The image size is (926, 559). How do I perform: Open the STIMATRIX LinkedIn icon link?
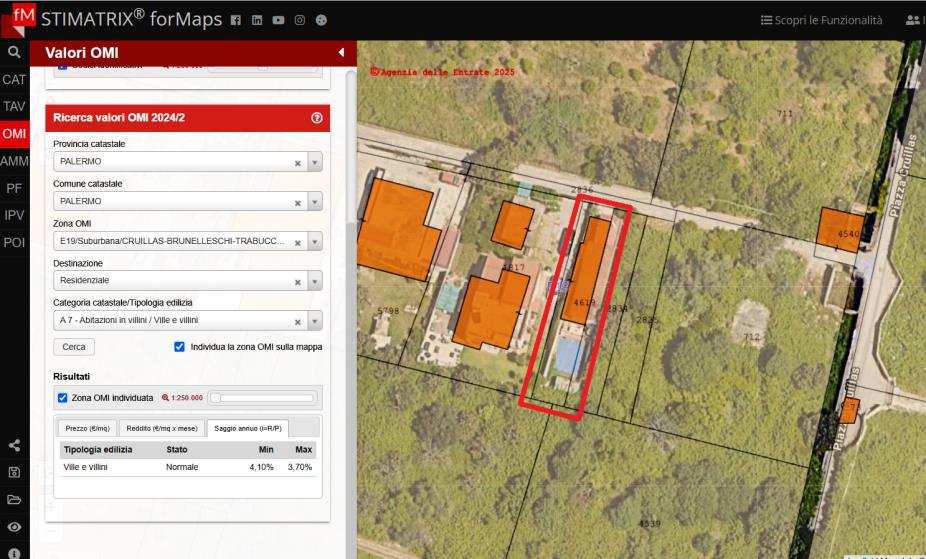point(256,20)
